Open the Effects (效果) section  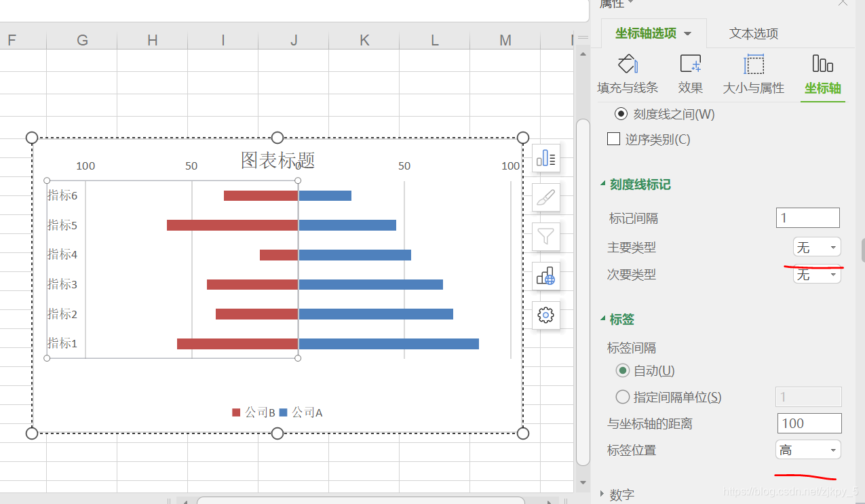coord(691,74)
